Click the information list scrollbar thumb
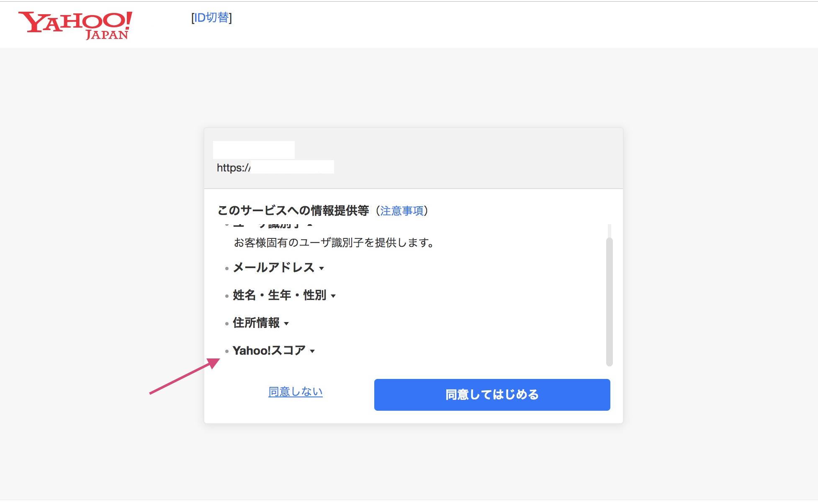The image size is (818, 504). [x=610, y=301]
